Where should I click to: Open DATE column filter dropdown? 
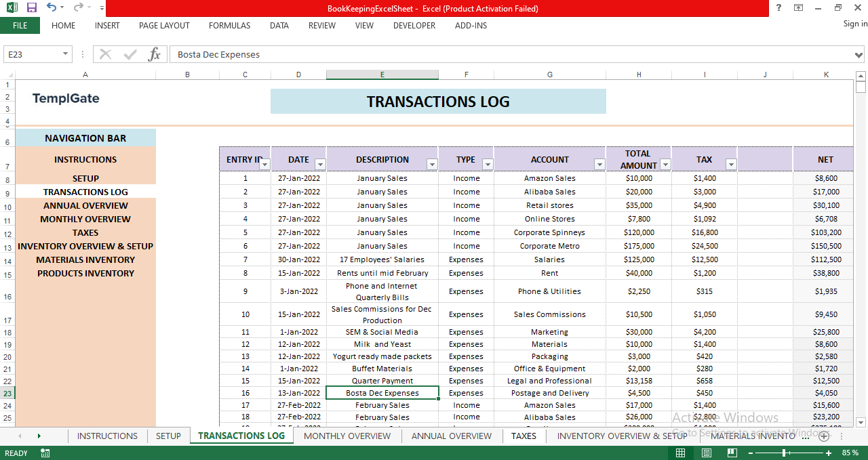pos(320,165)
